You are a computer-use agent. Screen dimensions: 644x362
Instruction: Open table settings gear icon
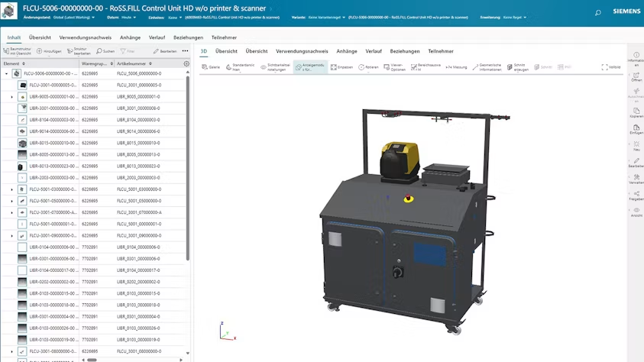pos(186,63)
